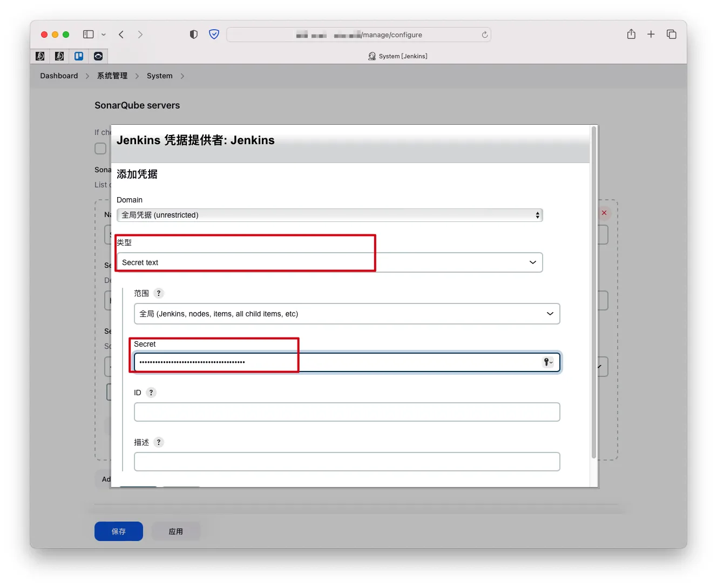The height and width of the screenshot is (588, 717).
Task: Click the System breadcrumb
Action: pos(160,76)
